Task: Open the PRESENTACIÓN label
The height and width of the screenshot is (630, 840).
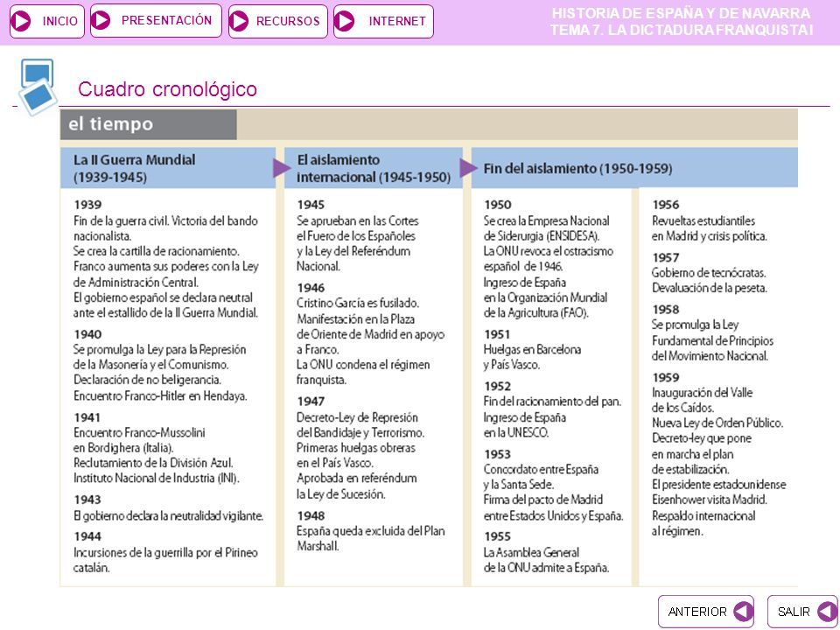Action: tap(166, 20)
